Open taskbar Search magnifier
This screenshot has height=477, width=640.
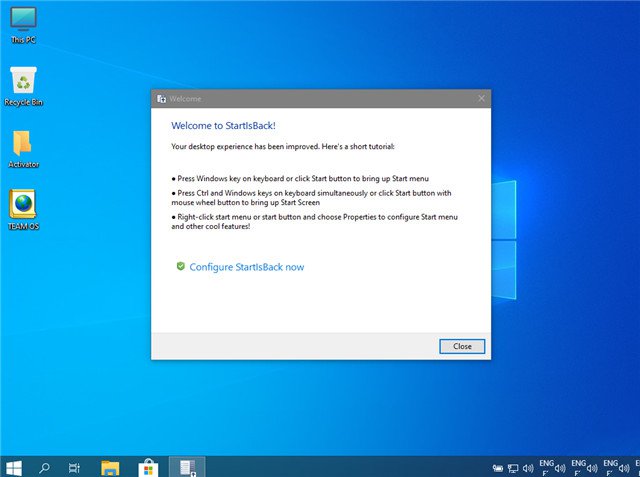pos(44,468)
